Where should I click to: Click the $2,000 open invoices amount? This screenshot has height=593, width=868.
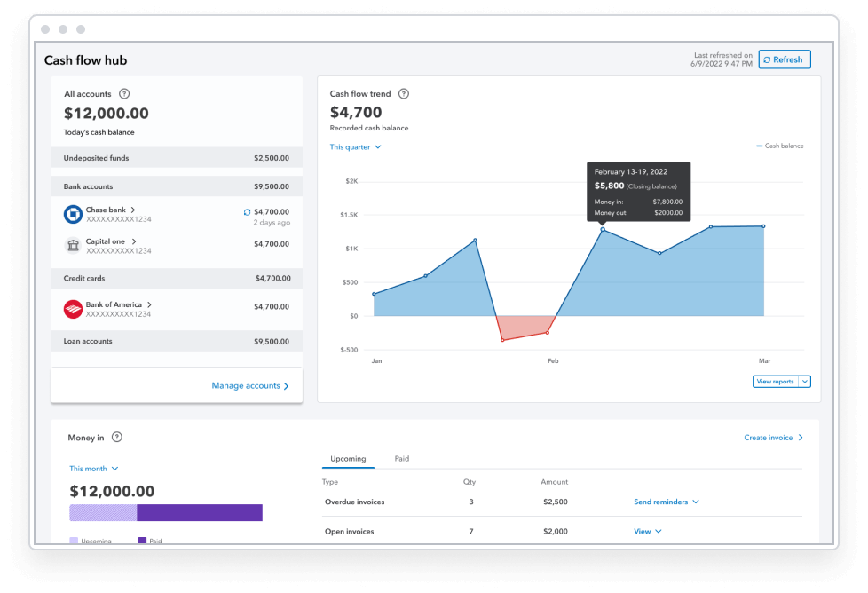pyautogui.click(x=556, y=531)
